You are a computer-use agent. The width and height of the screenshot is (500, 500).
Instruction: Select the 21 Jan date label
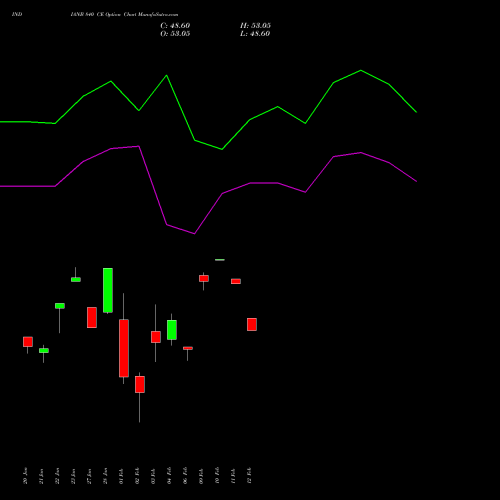tap(41, 476)
